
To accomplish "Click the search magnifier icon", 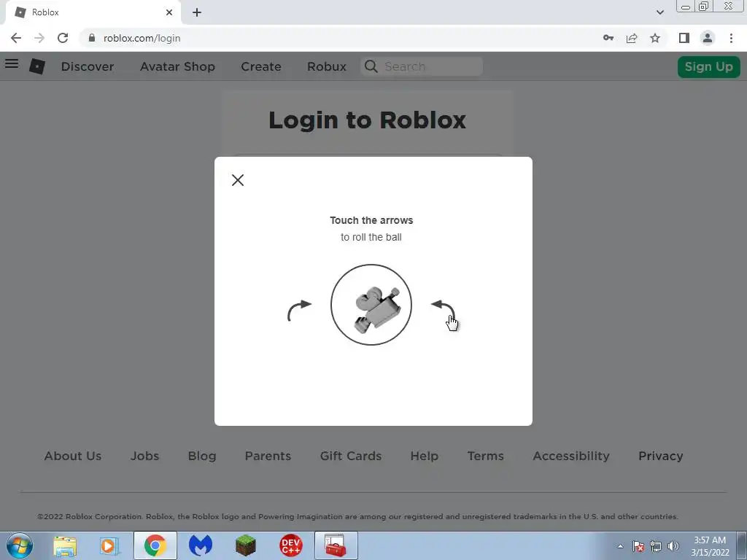I will (371, 66).
